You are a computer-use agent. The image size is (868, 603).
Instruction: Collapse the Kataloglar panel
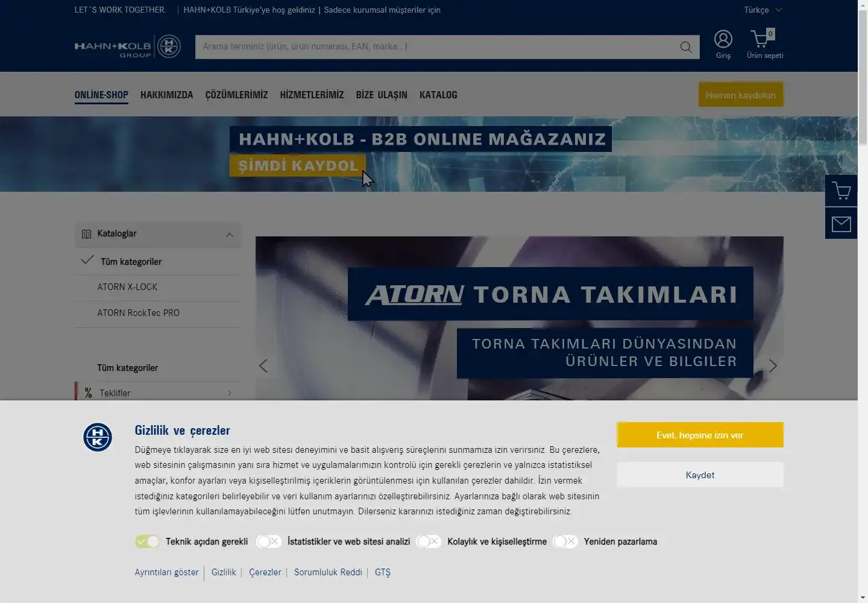coord(230,235)
